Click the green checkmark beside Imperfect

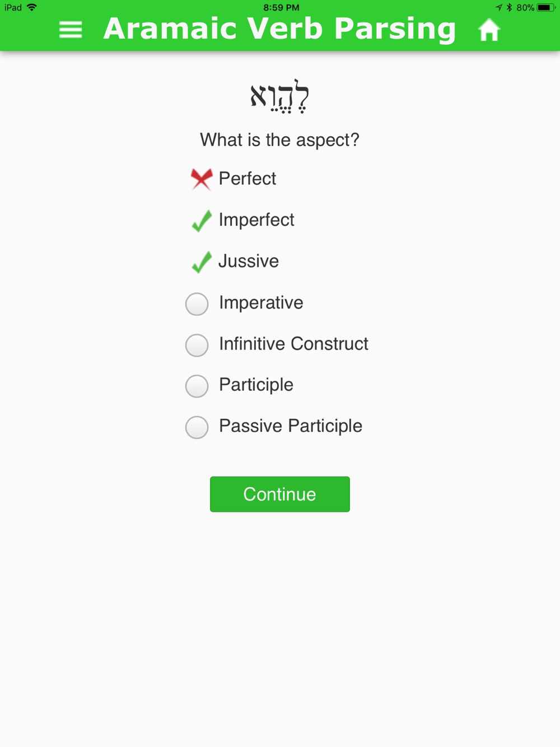tap(202, 221)
